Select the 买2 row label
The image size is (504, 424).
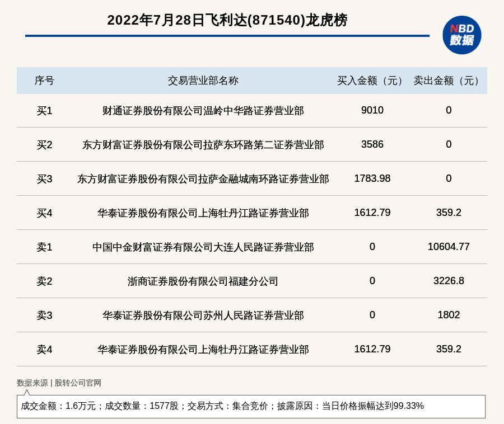tap(44, 145)
